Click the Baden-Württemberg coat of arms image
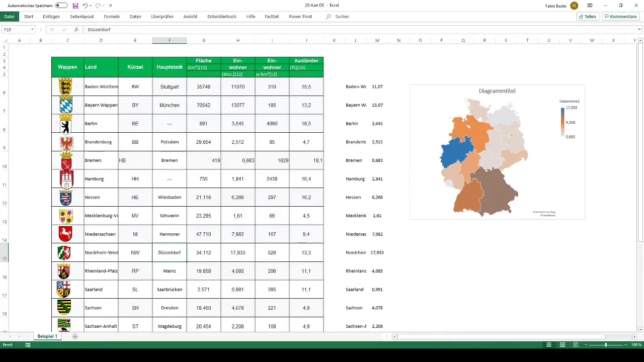This screenshot has height=362, width=644. [66, 86]
